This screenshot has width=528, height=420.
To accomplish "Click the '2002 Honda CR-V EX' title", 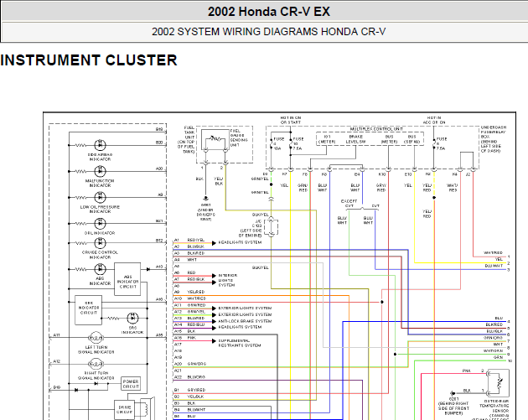I will [x=269, y=12].
